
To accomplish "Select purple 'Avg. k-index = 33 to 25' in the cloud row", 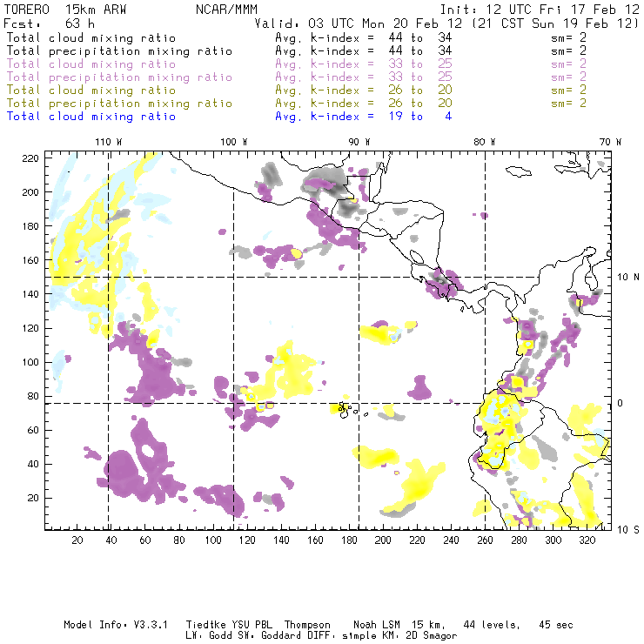I will coord(364,64).
